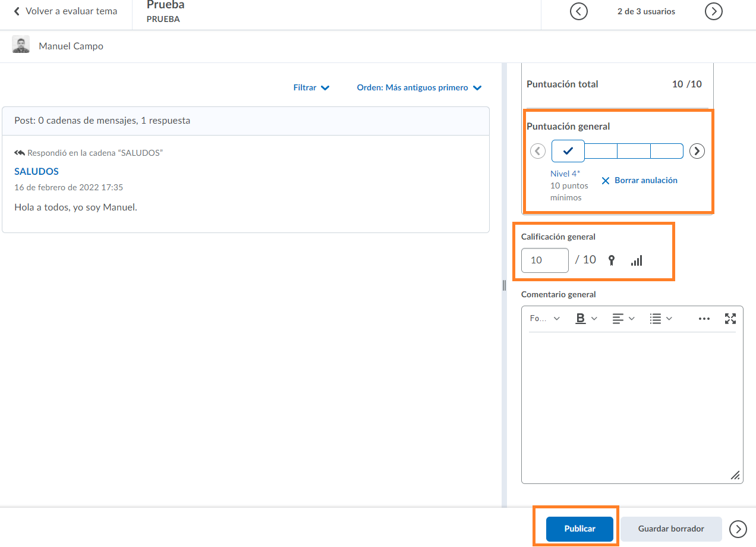Go back to Volver a evaluar tema

(x=65, y=11)
